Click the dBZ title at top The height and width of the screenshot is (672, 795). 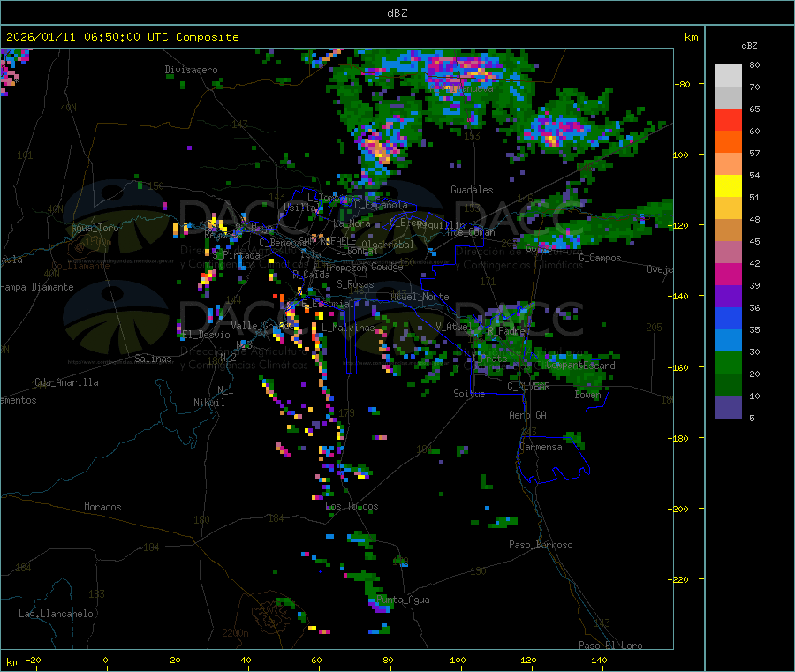click(397, 13)
